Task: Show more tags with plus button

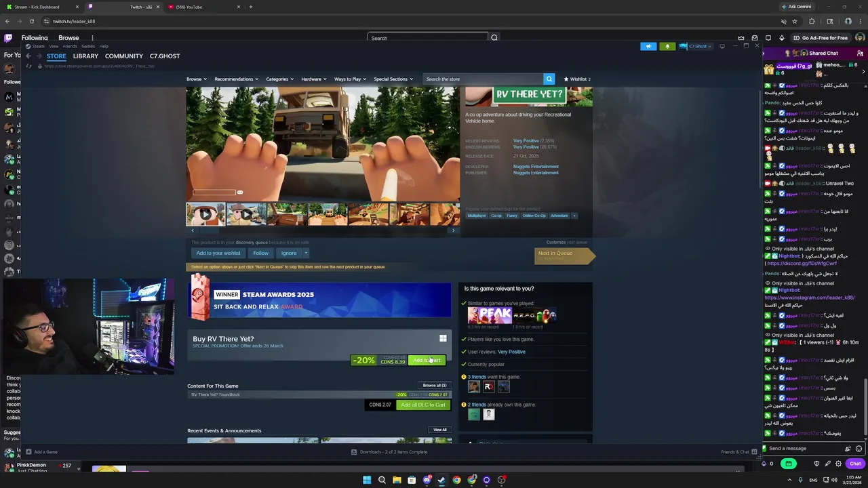Action: 574,216
